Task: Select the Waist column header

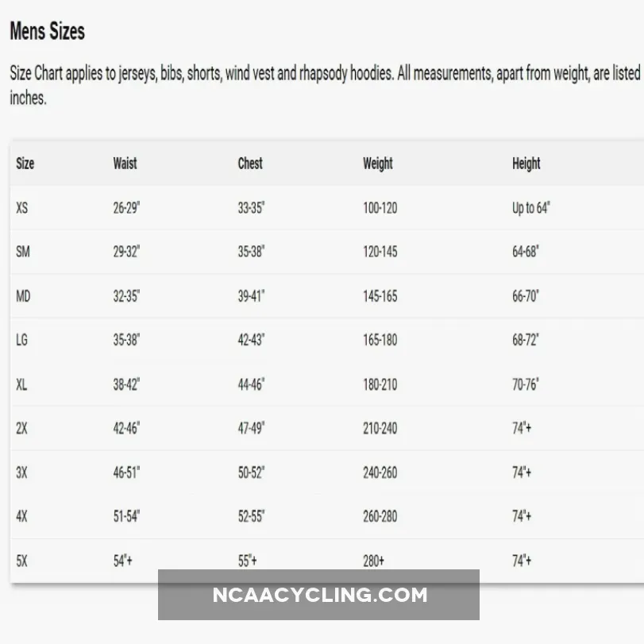Action: pos(125,164)
